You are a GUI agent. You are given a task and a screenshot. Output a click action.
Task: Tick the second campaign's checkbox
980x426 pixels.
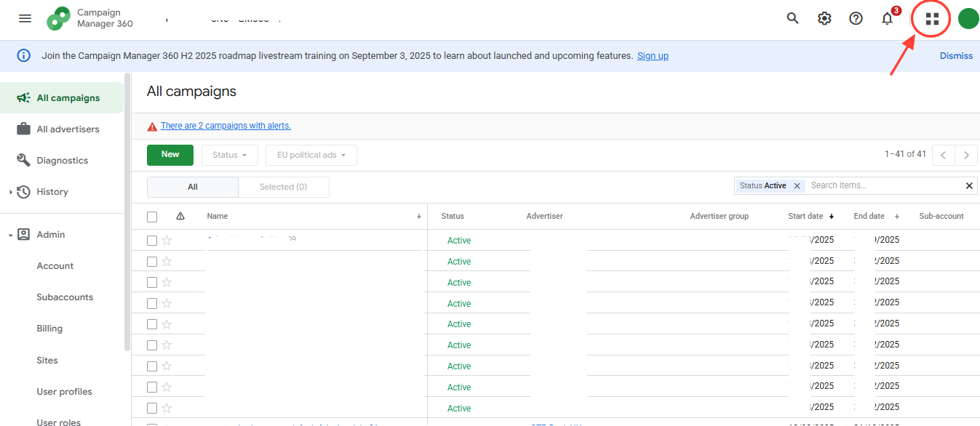point(152,261)
